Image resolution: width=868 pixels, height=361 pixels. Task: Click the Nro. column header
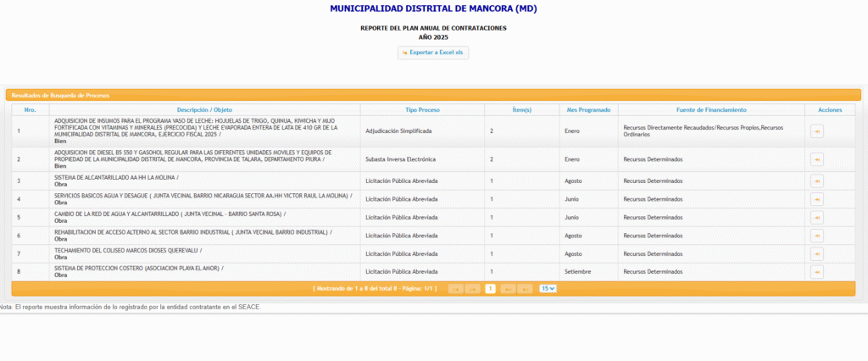click(30, 110)
